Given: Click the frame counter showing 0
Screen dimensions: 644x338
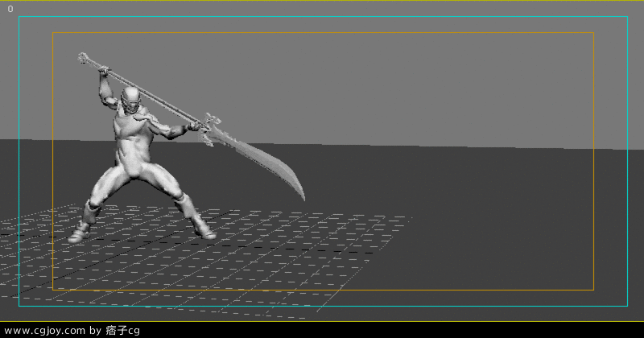Looking at the screenshot, I should click(x=10, y=9).
